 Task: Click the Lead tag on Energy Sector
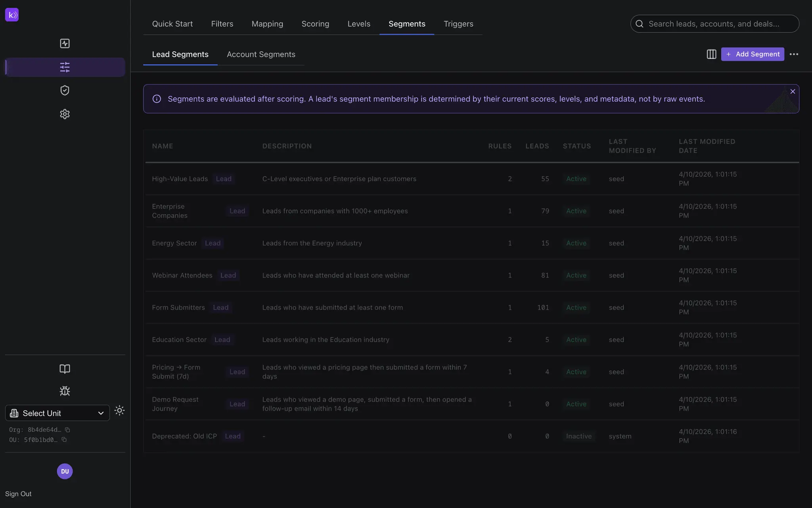[x=213, y=243]
